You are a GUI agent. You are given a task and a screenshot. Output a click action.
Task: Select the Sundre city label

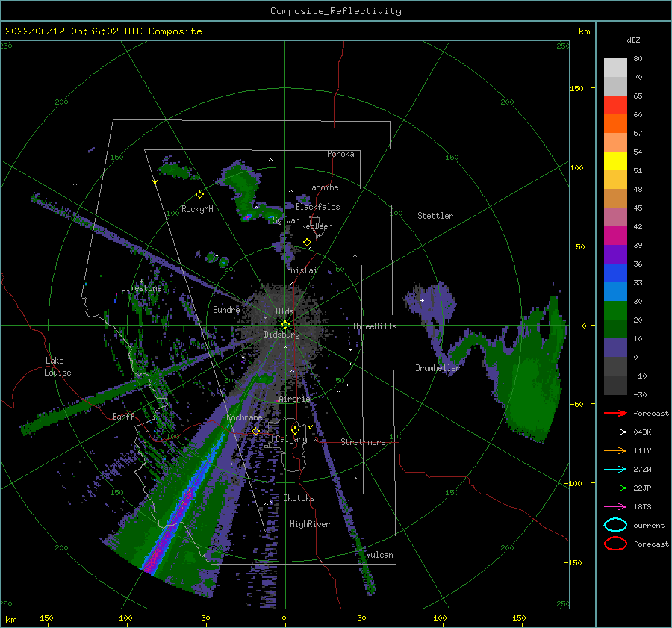point(226,309)
